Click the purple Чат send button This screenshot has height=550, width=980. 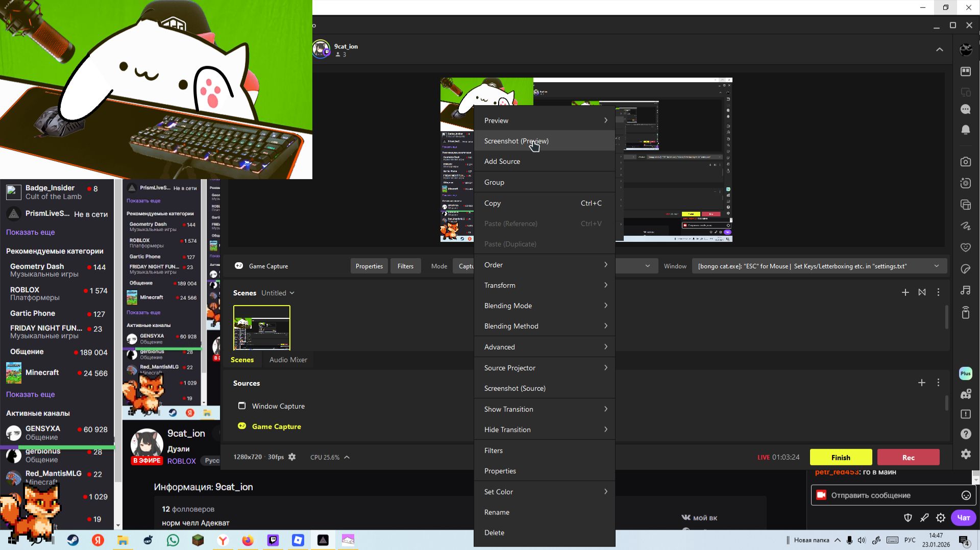tap(963, 518)
